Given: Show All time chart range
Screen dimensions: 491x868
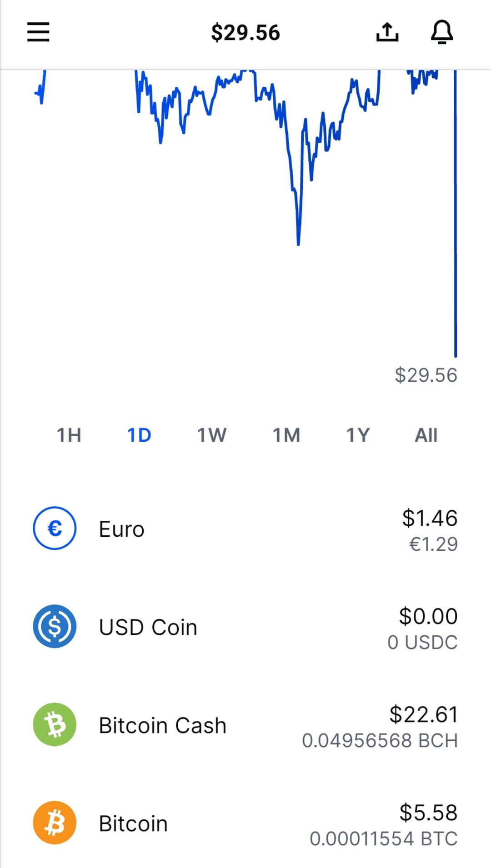Looking at the screenshot, I should pos(426,435).
